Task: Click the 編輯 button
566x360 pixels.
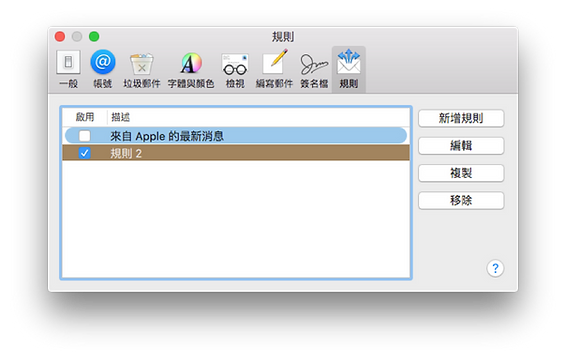Action: pyautogui.click(x=461, y=146)
